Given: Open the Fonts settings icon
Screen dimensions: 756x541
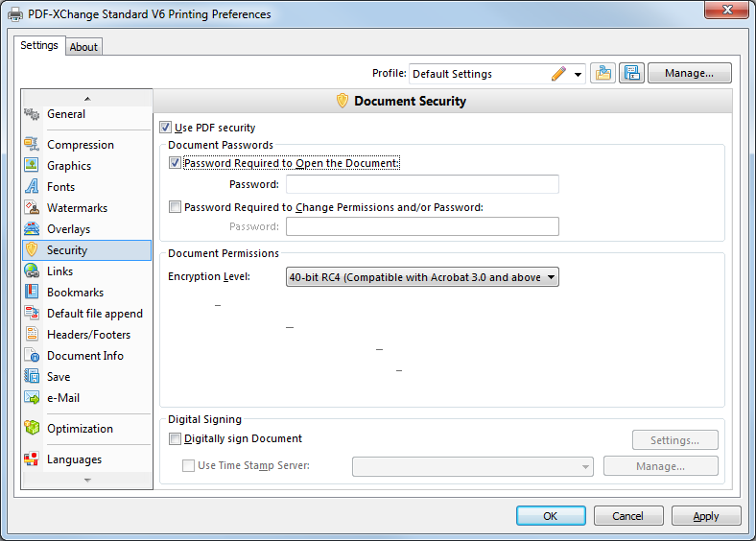Looking at the screenshot, I should click(32, 187).
